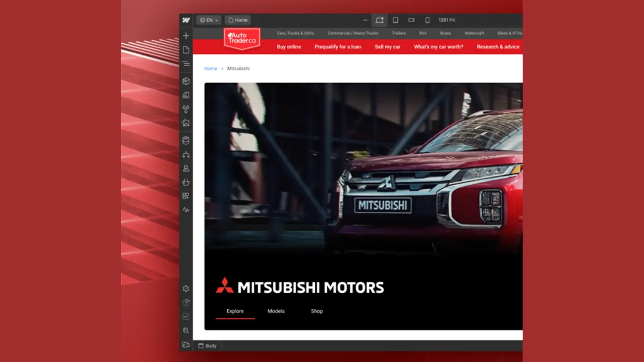The width and height of the screenshot is (644, 362).
Task: Open the video tutorials icon
Action: 186,345
